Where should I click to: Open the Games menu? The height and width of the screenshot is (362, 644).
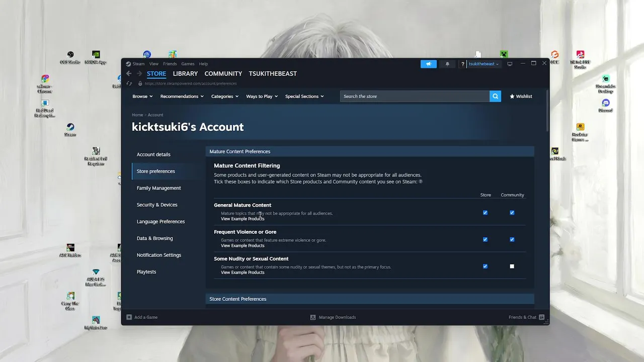click(188, 64)
